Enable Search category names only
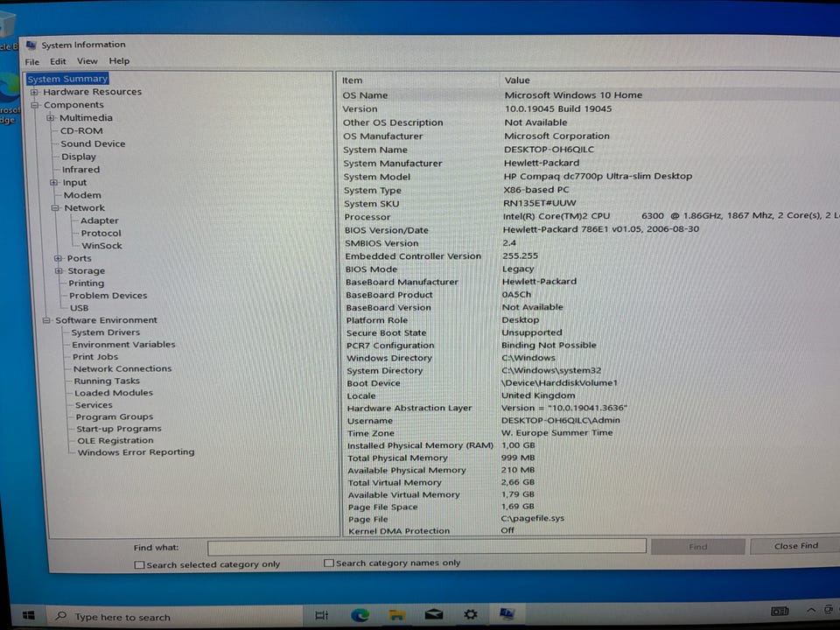The image size is (840, 630). click(329, 563)
